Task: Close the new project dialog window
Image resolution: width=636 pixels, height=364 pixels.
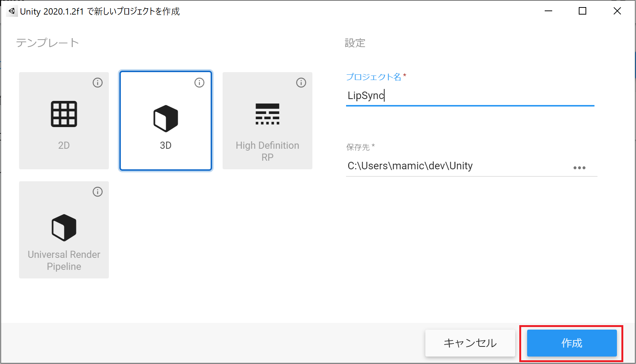Action: [617, 11]
